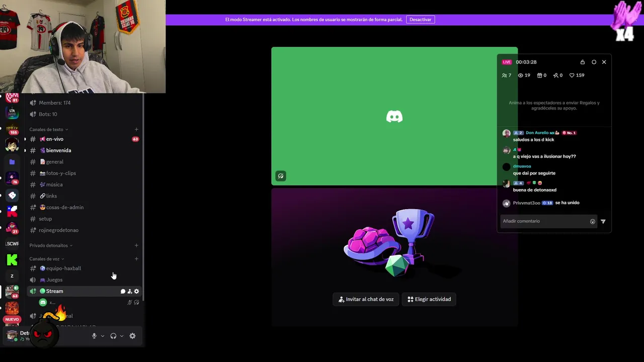This screenshot has height=362, width=644.
Task: Open the microphone options dropdown arrow
Action: pyautogui.click(x=103, y=336)
